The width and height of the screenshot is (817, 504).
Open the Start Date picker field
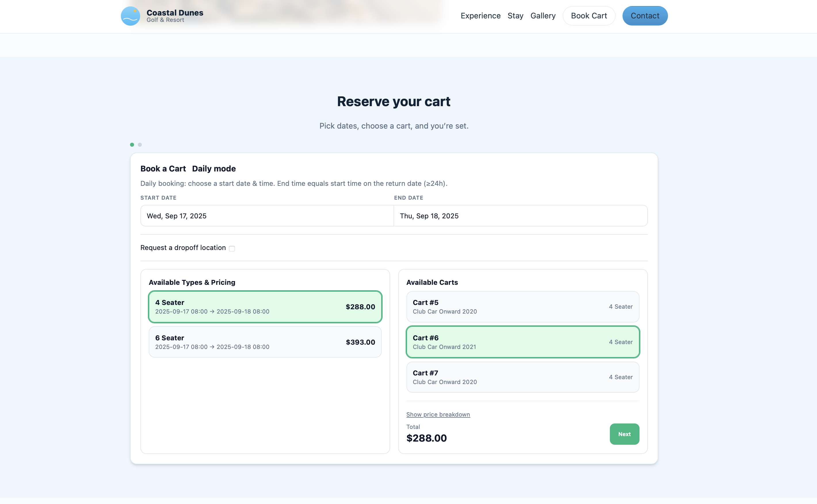click(267, 216)
